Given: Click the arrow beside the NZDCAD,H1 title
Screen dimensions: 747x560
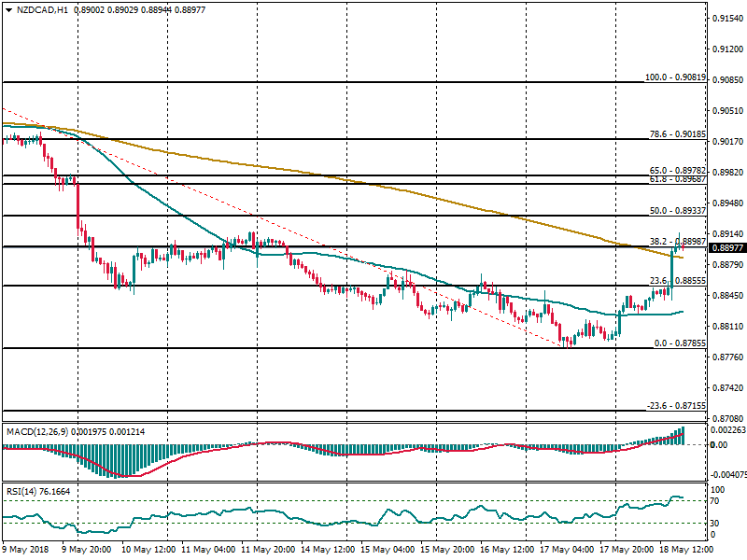Looking at the screenshot, I should [x=8, y=9].
